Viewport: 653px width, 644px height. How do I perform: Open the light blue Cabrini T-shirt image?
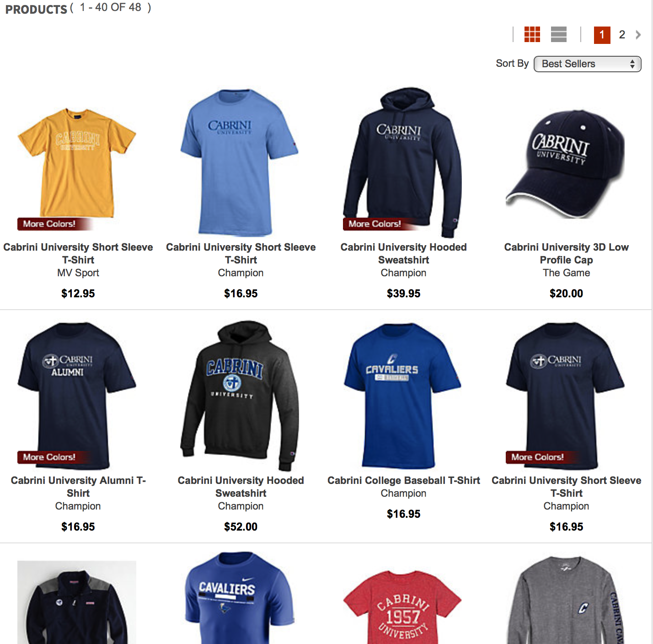[x=241, y=162]
